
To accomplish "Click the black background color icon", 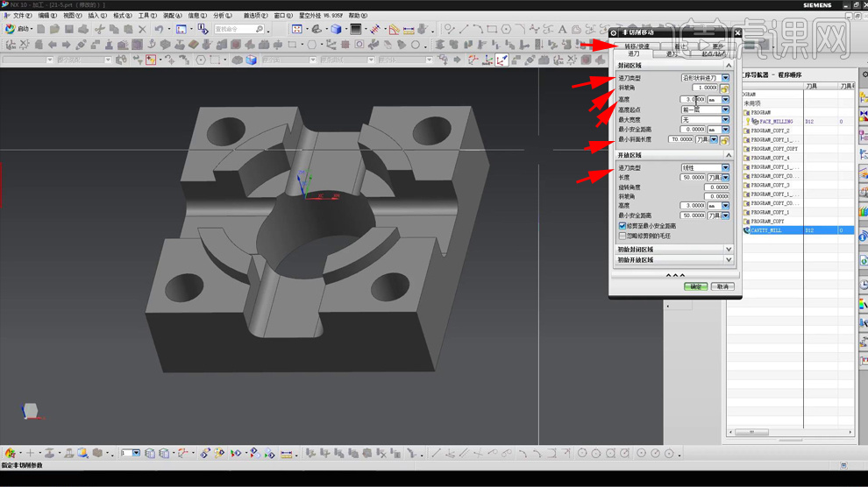I will click(355, 29).
